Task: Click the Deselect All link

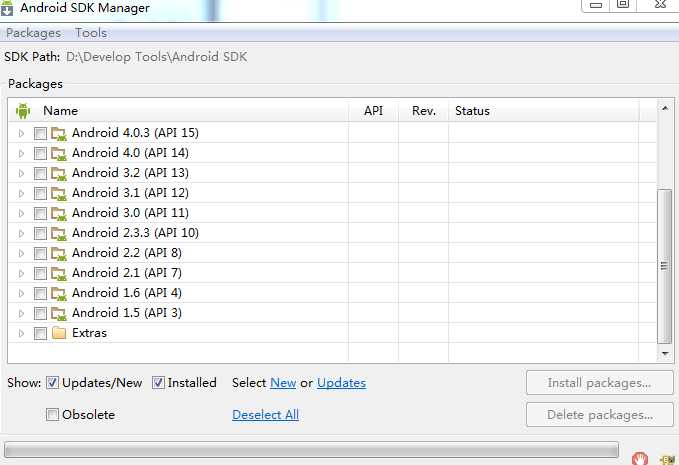Action: (x=265, y=415)
